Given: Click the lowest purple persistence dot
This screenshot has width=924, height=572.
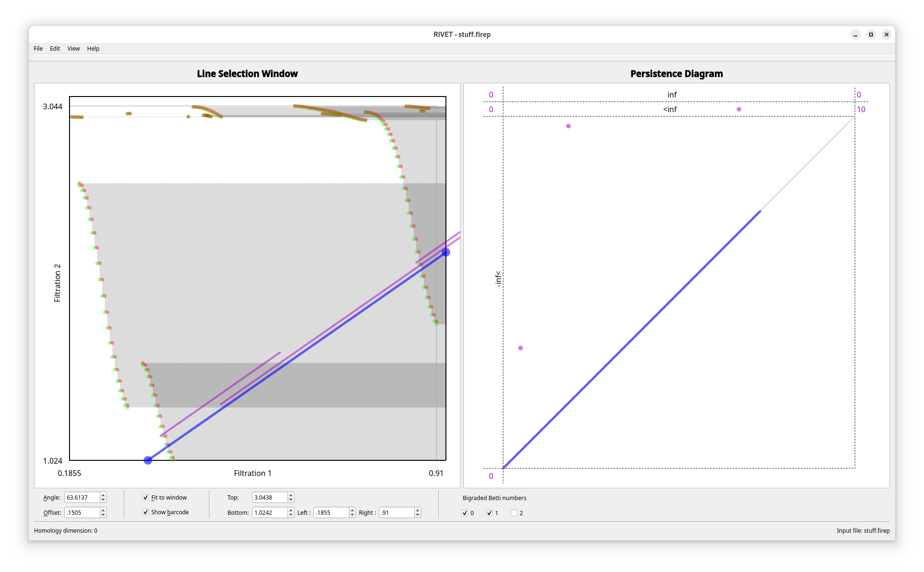Looking at the screenshot, I should [x=521, y=348].
